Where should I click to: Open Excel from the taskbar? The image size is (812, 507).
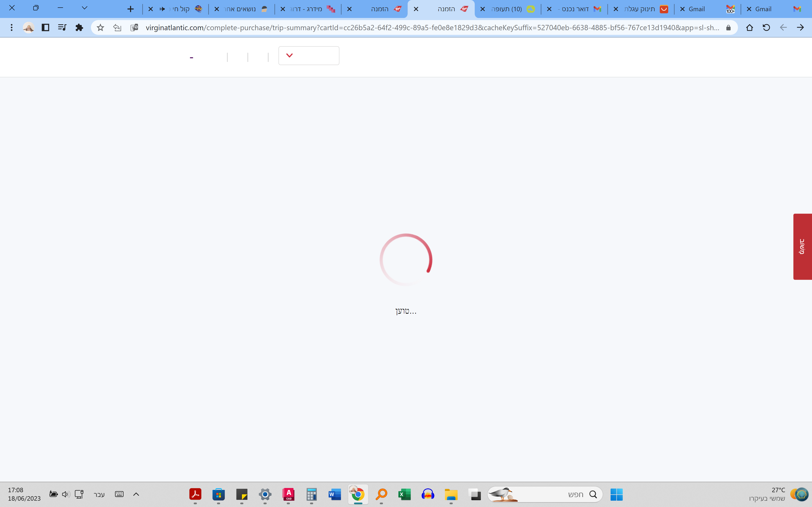(404, 494)
